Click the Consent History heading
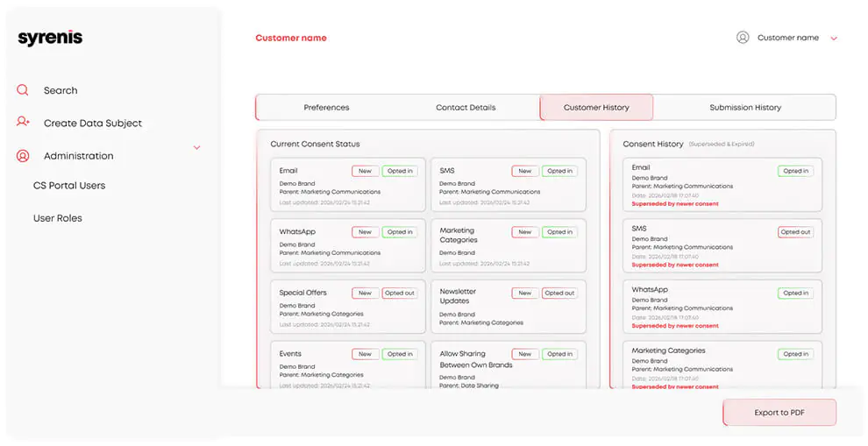This screenshot has height=446, width=868. click(653, 144)
